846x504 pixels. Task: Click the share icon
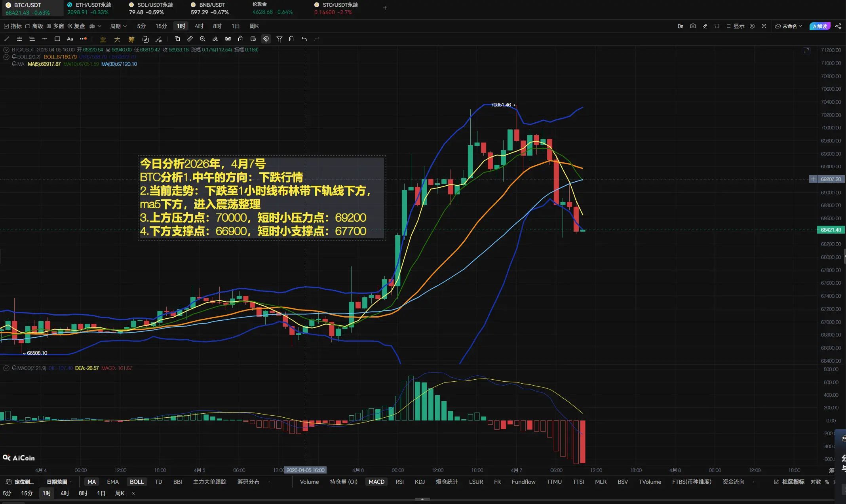coord(838,26)
